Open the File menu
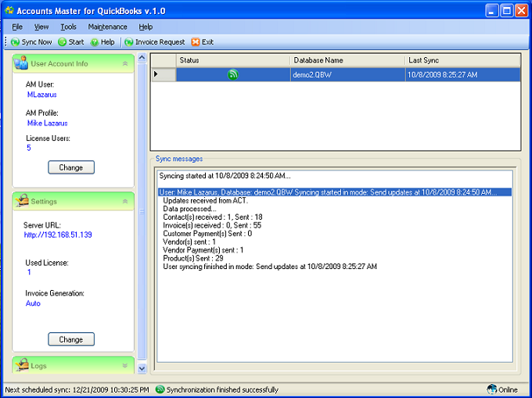 point(17,27)
